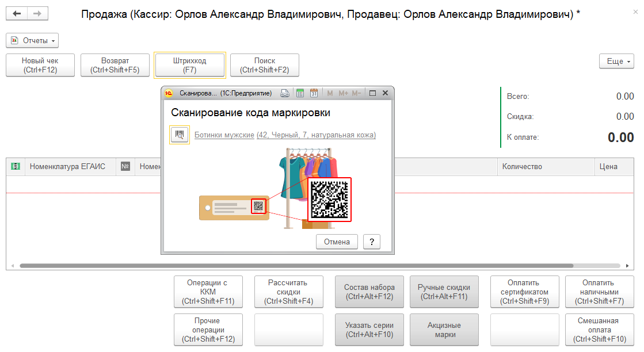Click the Цена column header
This screenshot has height=352, width=644.
click(613, 167)
